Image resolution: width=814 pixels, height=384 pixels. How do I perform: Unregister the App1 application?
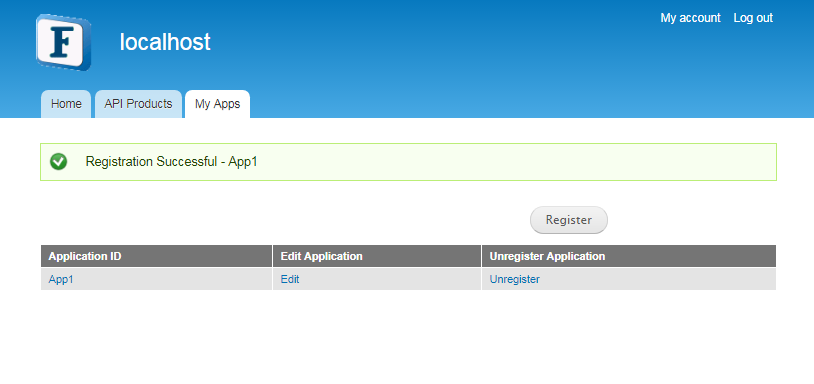tap(514, 279)
